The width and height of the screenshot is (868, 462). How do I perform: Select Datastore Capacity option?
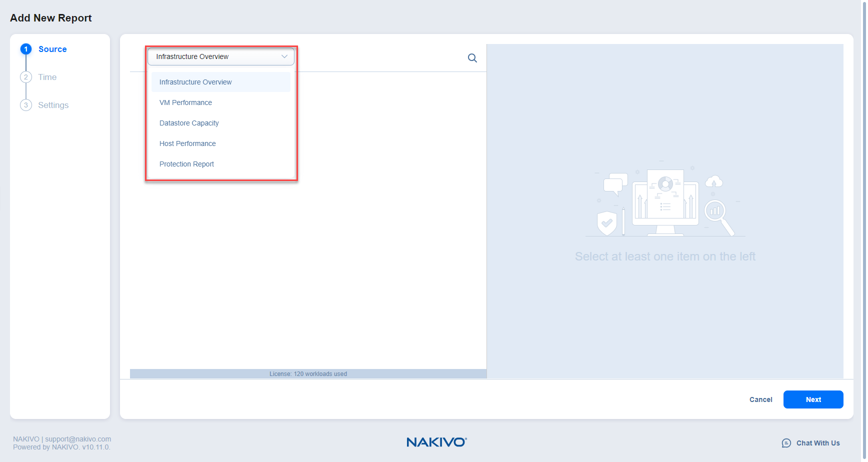189,123
